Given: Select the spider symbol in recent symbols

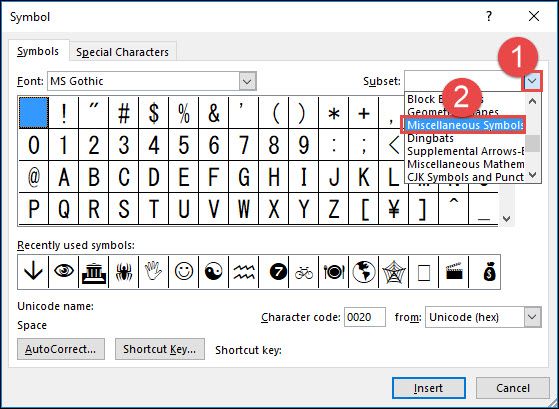Looking at the screenshot, I should (x=124, y=272).
